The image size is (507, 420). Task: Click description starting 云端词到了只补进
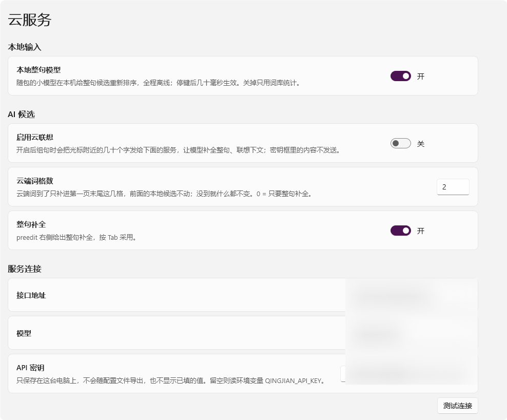[x=165, y=194]
